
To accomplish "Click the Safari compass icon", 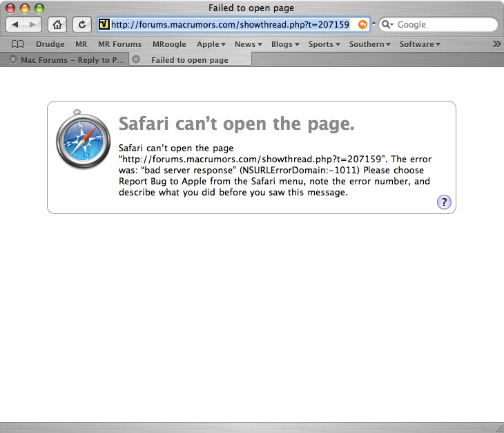I will pyautogui.click(x=83, y=139).
